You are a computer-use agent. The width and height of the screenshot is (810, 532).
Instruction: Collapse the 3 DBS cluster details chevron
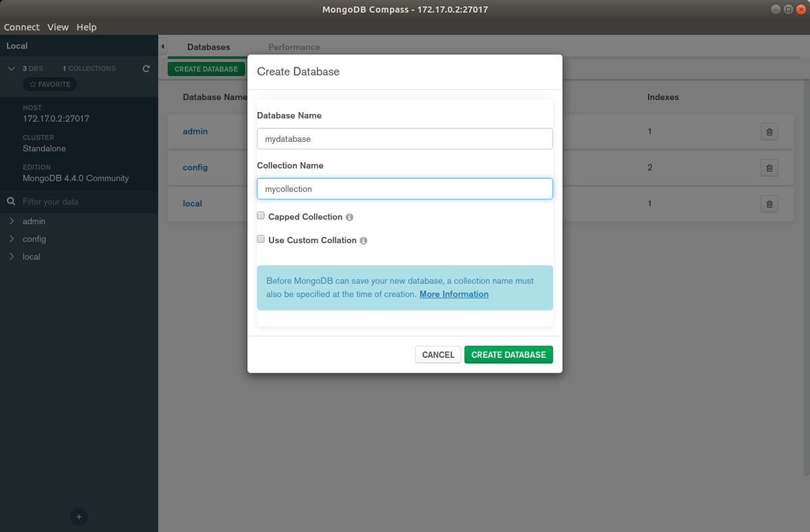click(x=11, y=68)
